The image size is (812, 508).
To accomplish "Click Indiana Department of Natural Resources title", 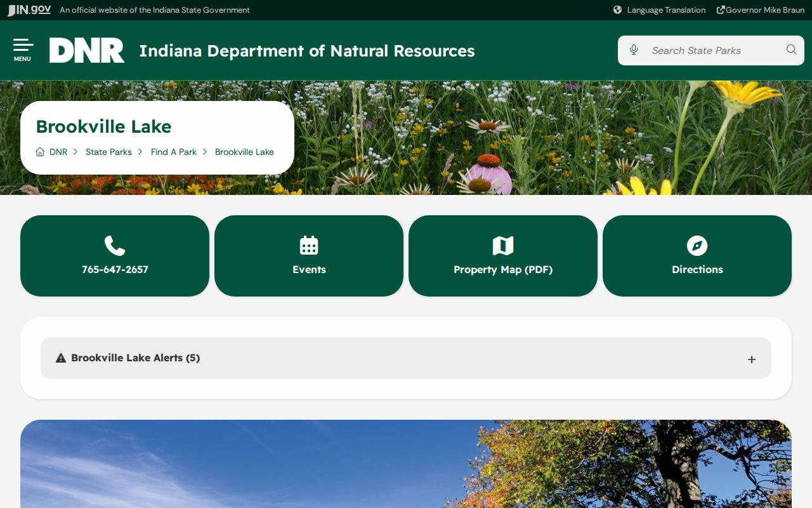I will (307, 51).
